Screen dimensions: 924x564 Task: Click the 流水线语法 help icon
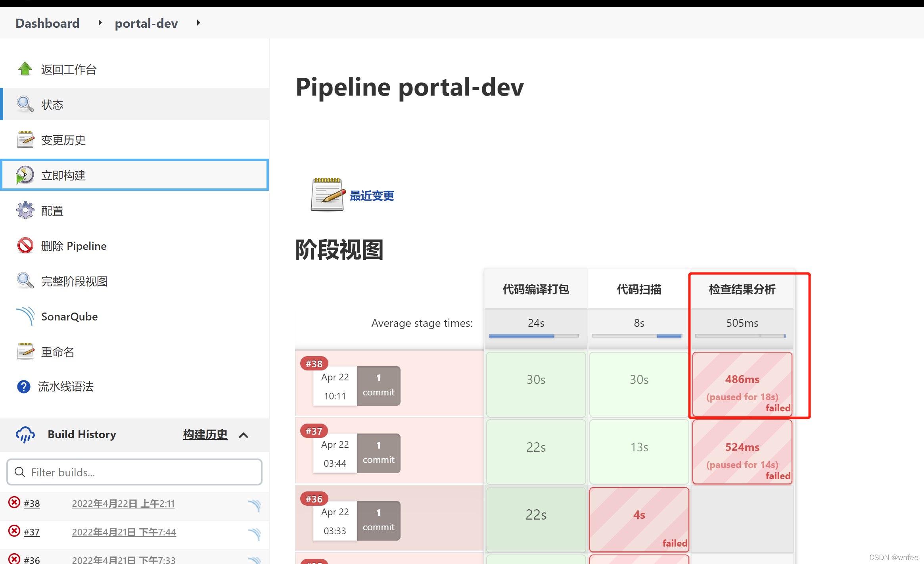[x=24, y=387]
